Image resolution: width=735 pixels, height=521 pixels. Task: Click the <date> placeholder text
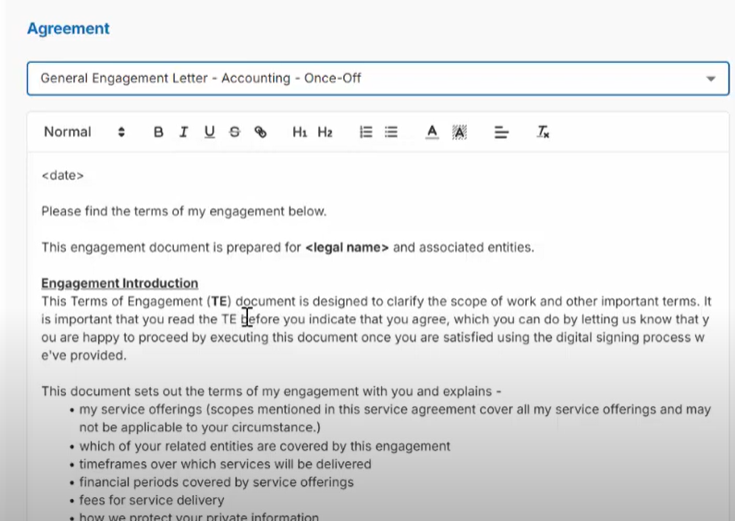pos(62,175)
